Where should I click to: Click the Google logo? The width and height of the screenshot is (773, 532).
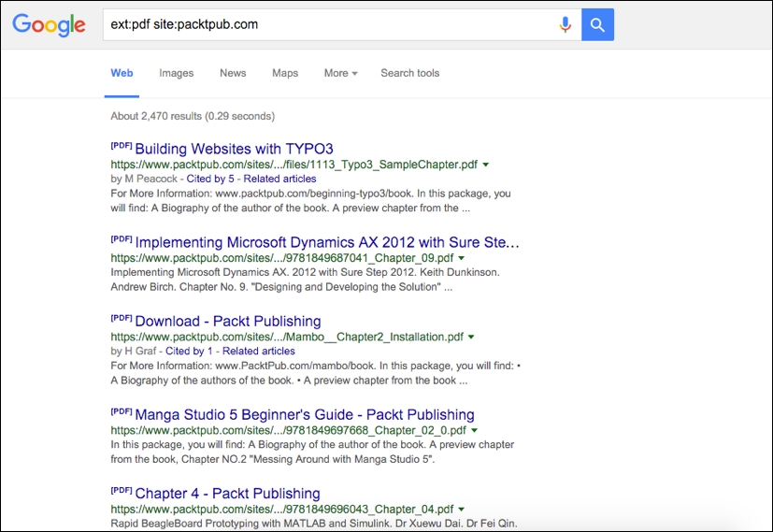tap(49, 25)
